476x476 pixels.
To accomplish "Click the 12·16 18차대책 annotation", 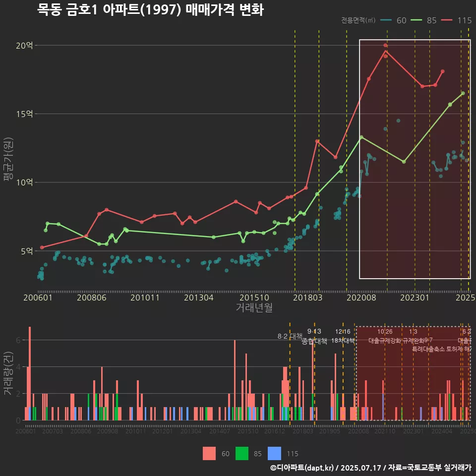I will tap(343, 336).
